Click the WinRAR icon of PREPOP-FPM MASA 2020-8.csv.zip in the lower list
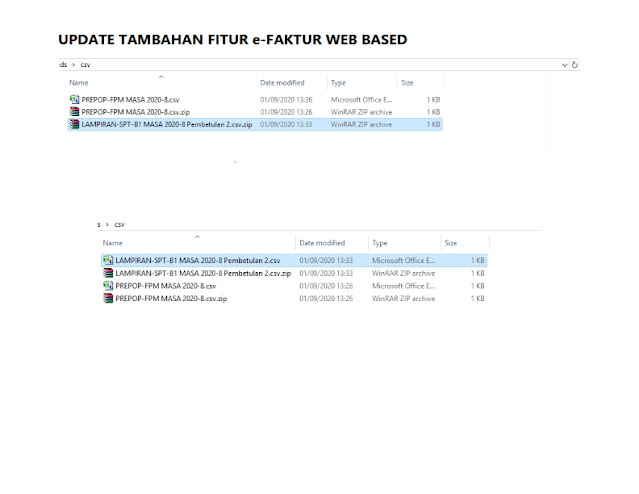The width and height of the screenshot is (639, 494). click(108, 298)
